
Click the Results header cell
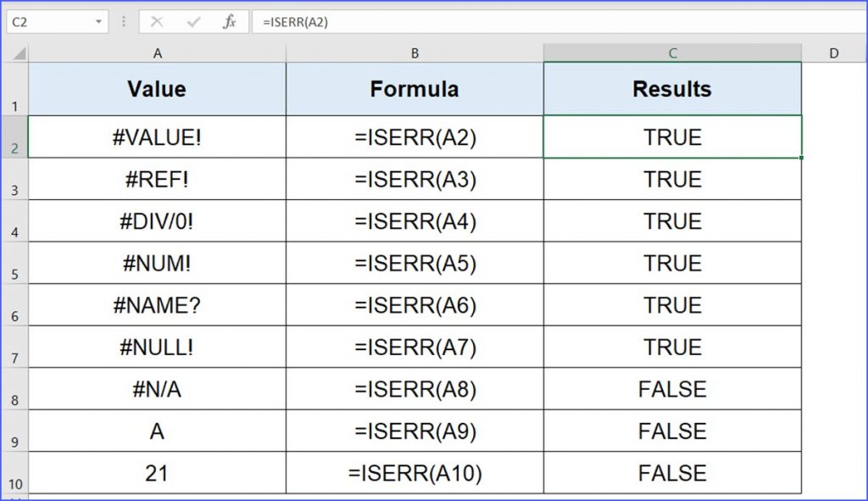672,88
